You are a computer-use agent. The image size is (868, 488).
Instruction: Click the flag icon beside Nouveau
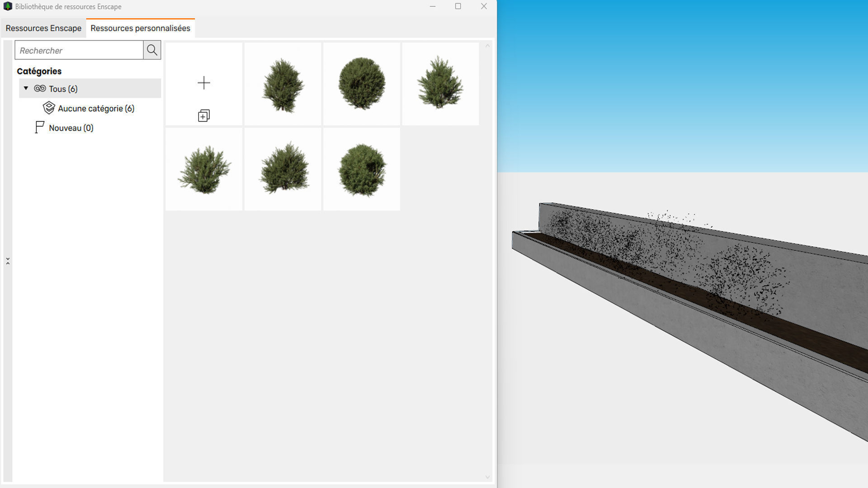click(x=40, y=127)
